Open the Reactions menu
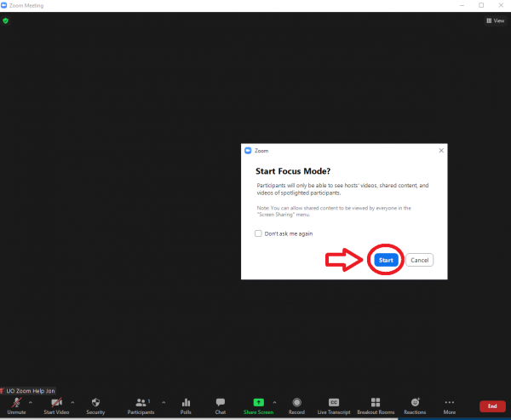The image size is (511, 420). tap(415, 406)
